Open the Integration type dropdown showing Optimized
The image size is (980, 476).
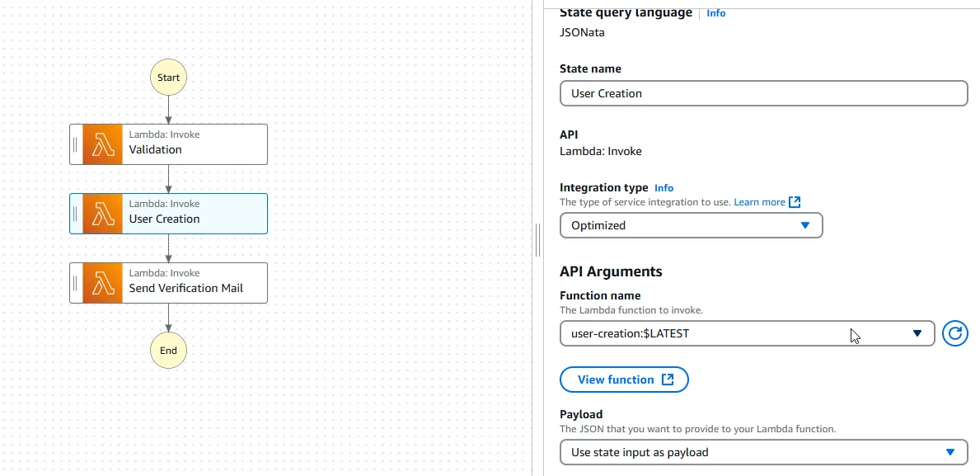pyautogui.click(x=691, y=225)
